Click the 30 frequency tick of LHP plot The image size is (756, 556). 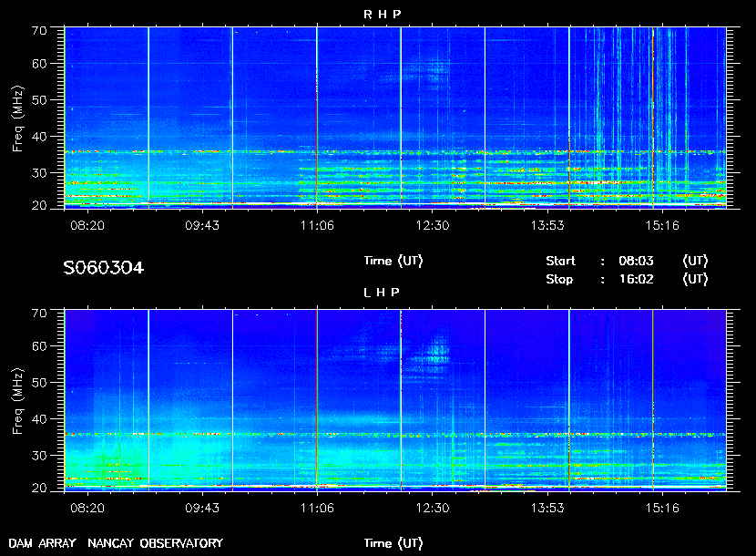39,455
